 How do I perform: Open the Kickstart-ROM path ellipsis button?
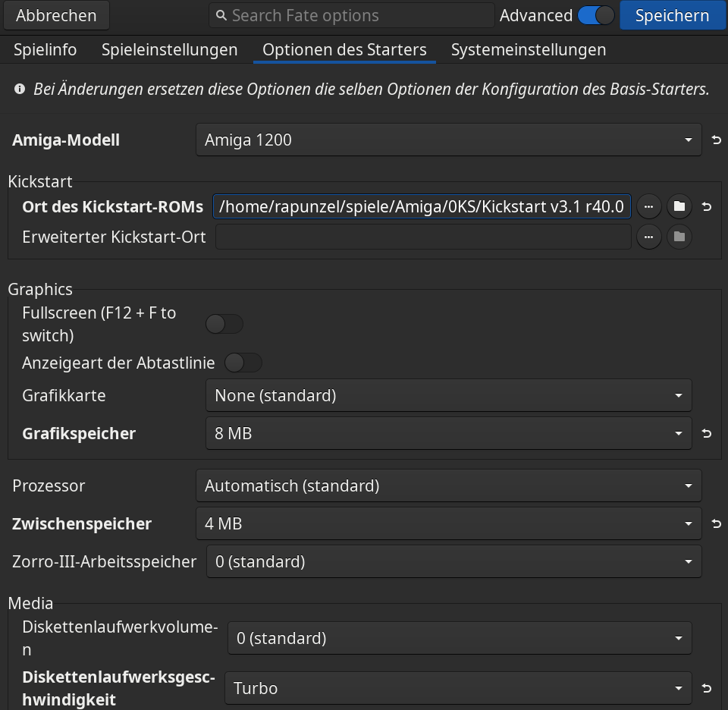[648, 206]
